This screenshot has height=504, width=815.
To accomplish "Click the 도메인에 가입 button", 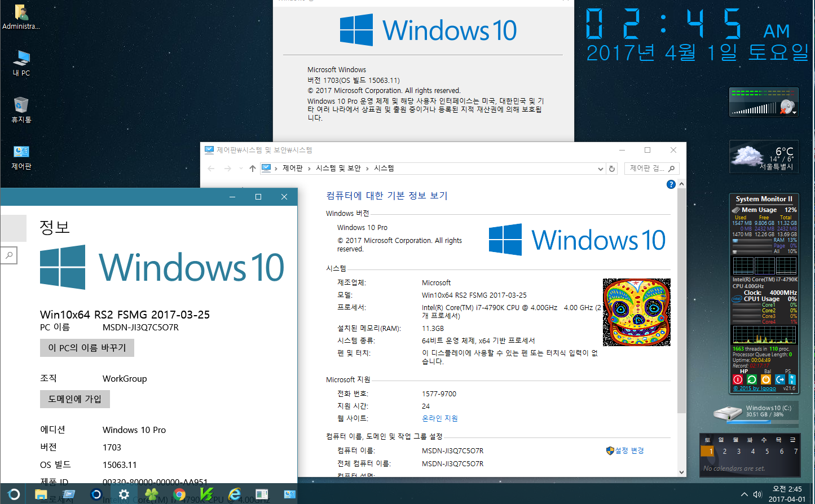I will pos(75,399).
